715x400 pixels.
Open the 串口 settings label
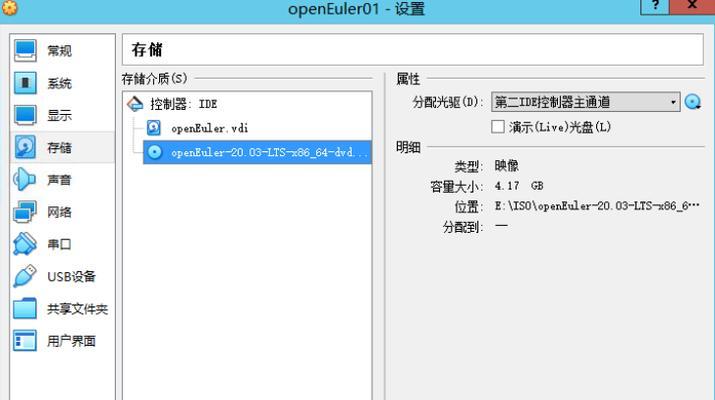60,244
